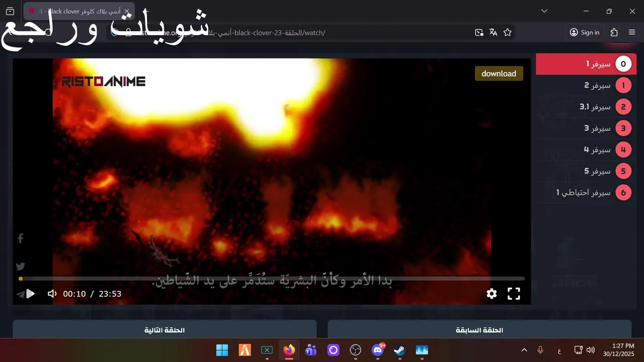Open Firefox application hamburger menu
Viewport: 644px width, 362px height.
click(632, 32)
